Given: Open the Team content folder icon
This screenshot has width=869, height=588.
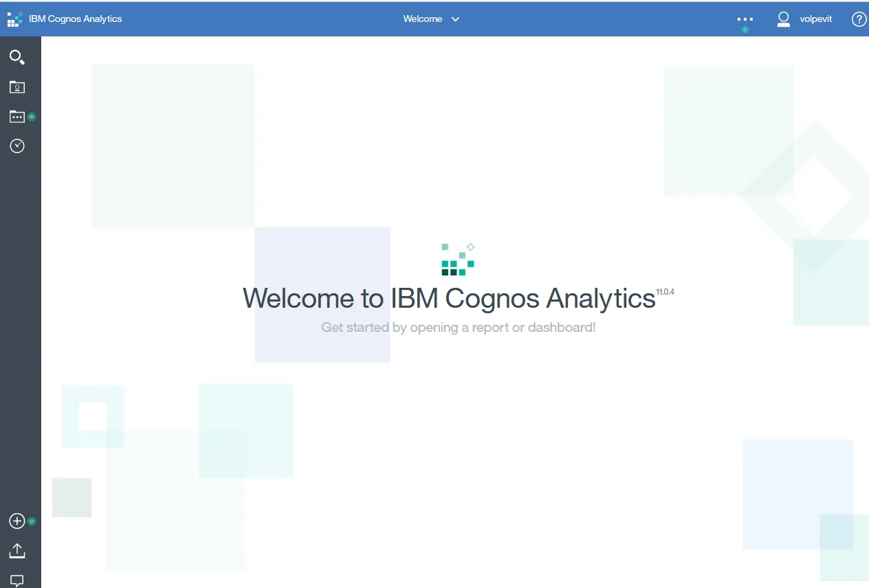Looking at the screenshot, I should click(x=17, y=117).
